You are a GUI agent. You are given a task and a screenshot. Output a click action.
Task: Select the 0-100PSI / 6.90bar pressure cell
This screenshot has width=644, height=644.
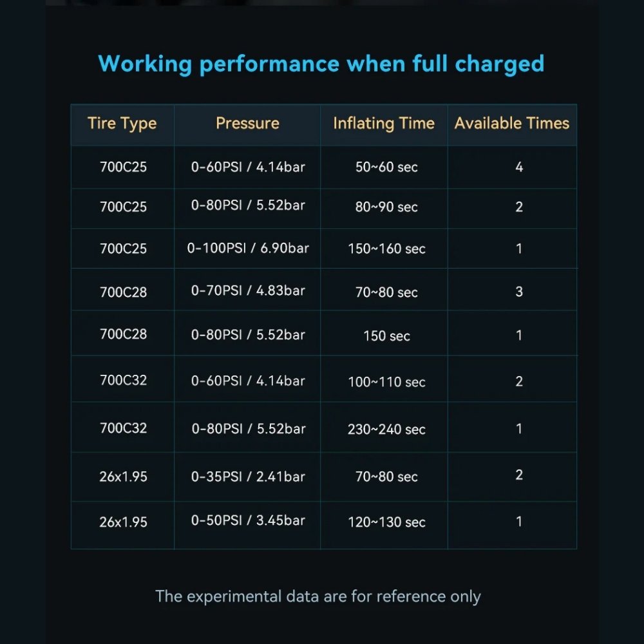[x=248, y=248]
